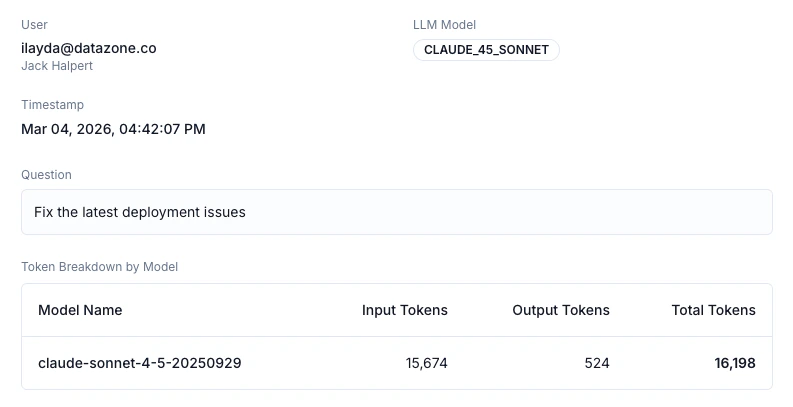
Task: Select the CLAUDE_45_SONNET model badge
Action: tap(486, 50)
